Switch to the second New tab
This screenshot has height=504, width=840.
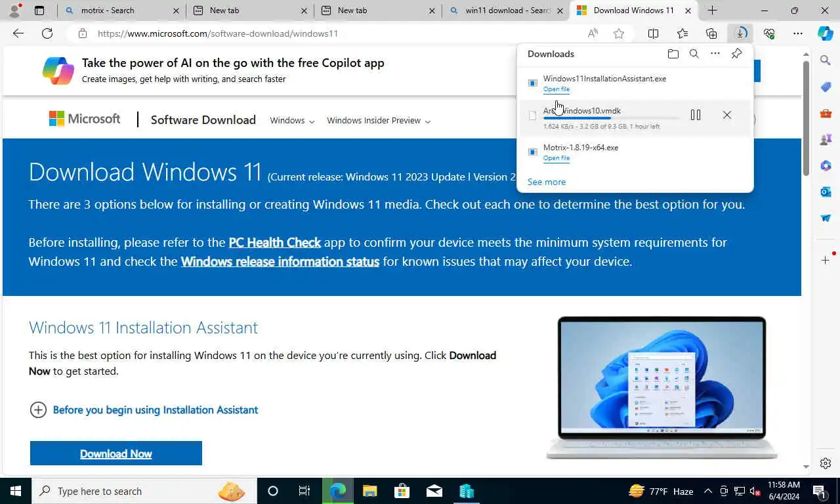click(378, 10)
